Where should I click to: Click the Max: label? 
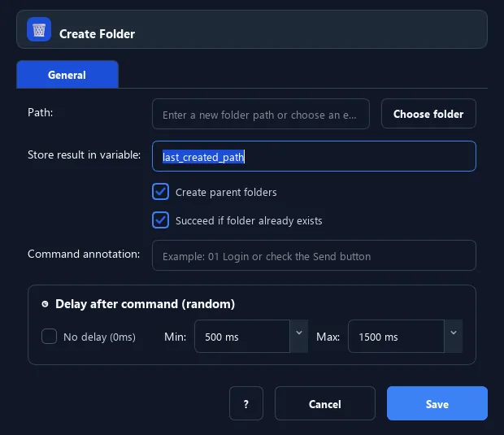(328, 337)
